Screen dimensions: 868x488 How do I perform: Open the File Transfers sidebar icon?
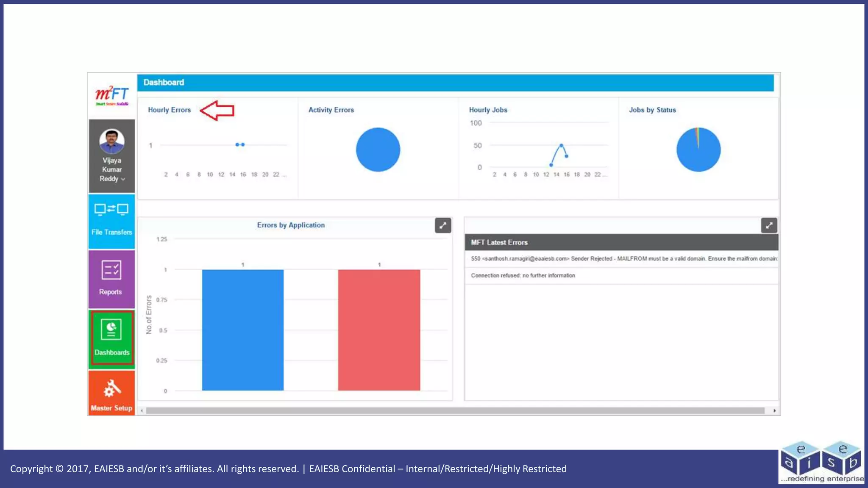click(111, 210)
